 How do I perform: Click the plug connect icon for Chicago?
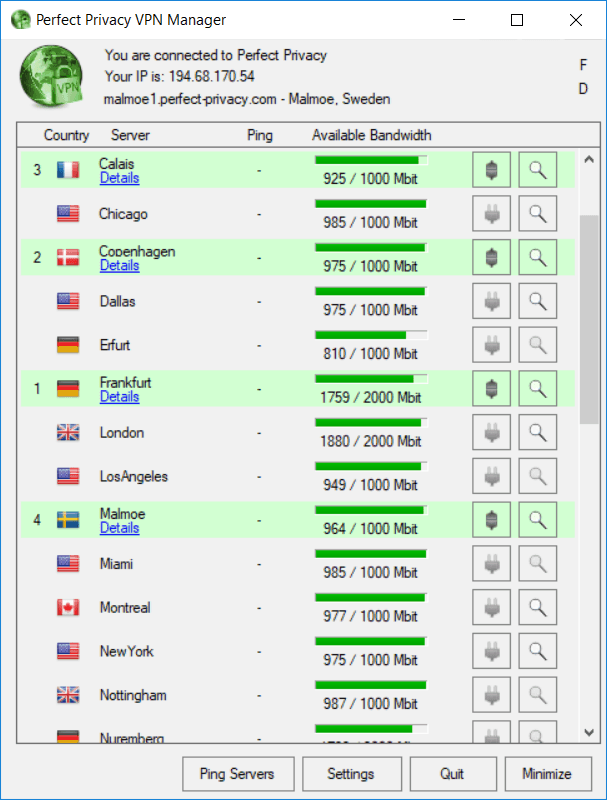click(x=491, y=214)
